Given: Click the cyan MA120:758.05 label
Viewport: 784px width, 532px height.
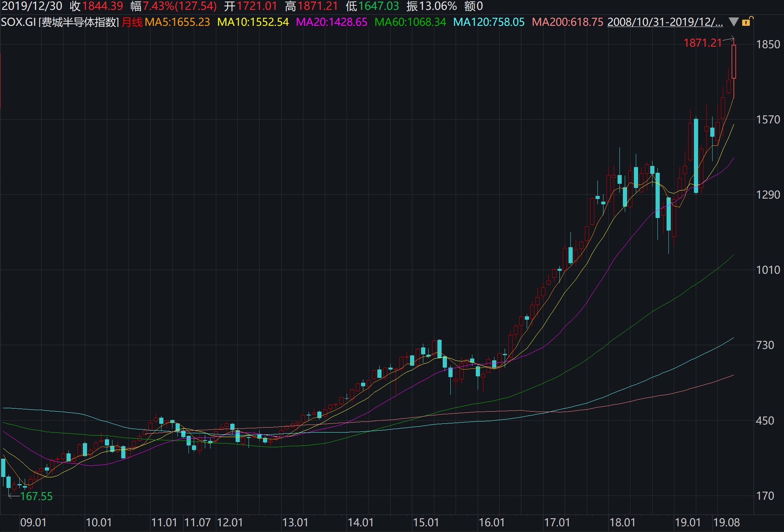Looking at the screenshot, I should [489, 22].
